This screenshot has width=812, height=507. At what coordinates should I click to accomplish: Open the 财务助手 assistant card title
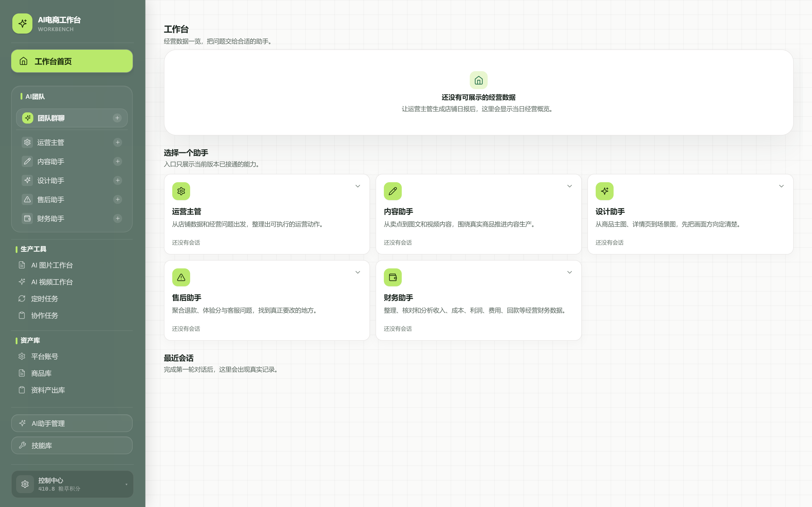tap(398, 298)
